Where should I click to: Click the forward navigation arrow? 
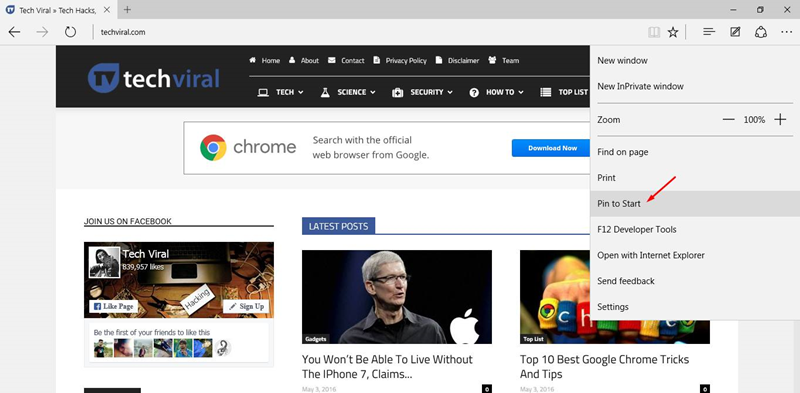(42, 32)
